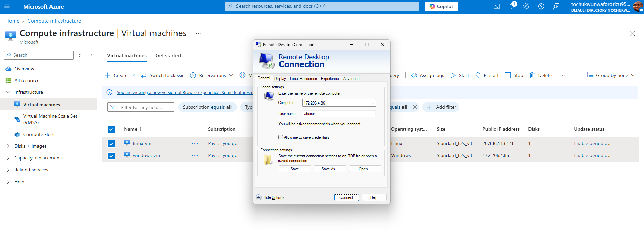
Task: Switch to Advanced tab in Remote Desktop
Action: coord(351,79)
